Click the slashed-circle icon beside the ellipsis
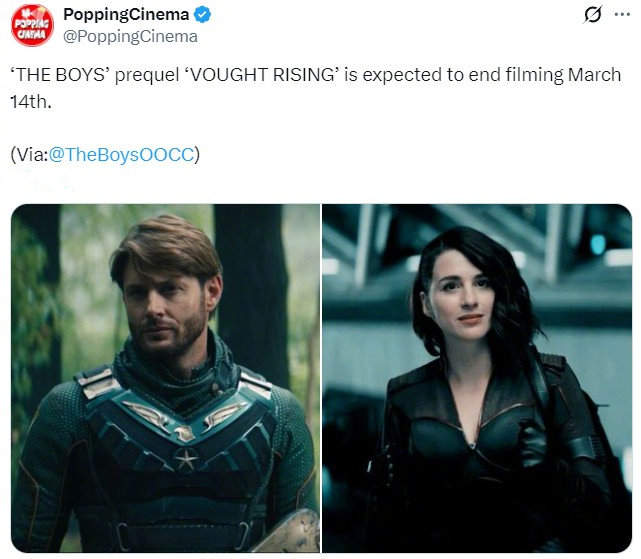Viewport: 641px width, 559px height. (593, 15)
